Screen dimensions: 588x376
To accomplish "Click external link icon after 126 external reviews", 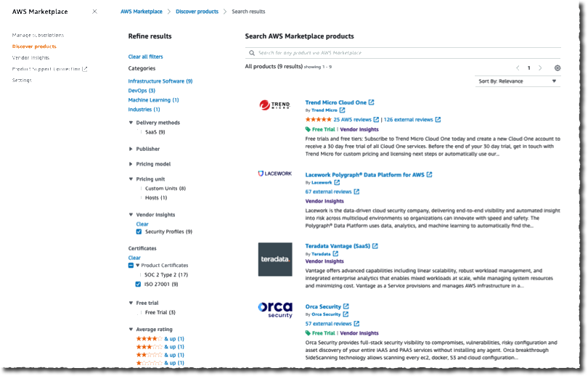I will click(438, 120).
